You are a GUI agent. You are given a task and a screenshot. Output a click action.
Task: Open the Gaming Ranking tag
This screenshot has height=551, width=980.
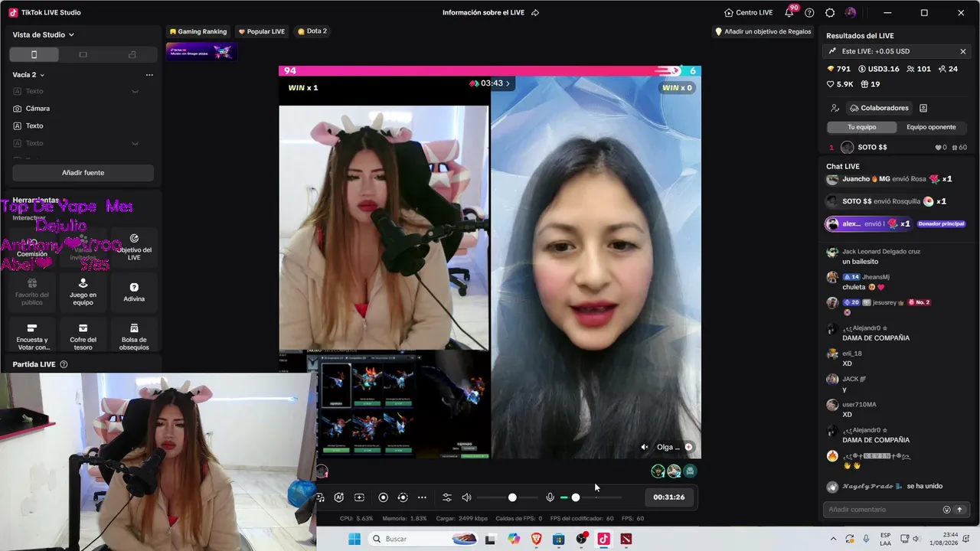[198, 31]
